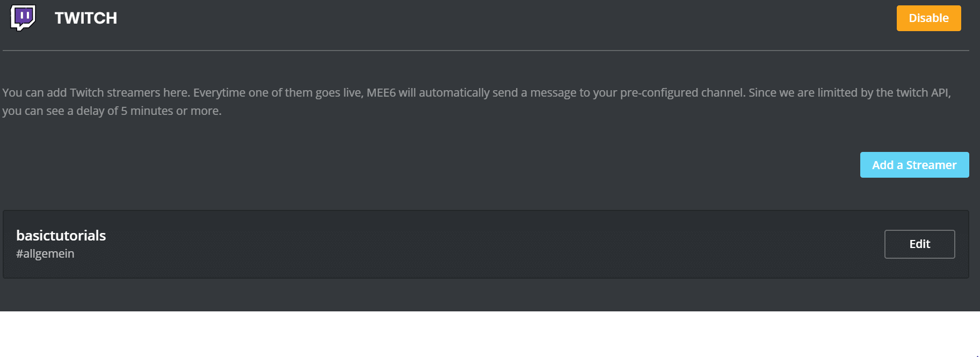Image resolution: width=980 pixels, height=357 pixels.
Task: Disable the Twitch plugin
Action: 928,18
